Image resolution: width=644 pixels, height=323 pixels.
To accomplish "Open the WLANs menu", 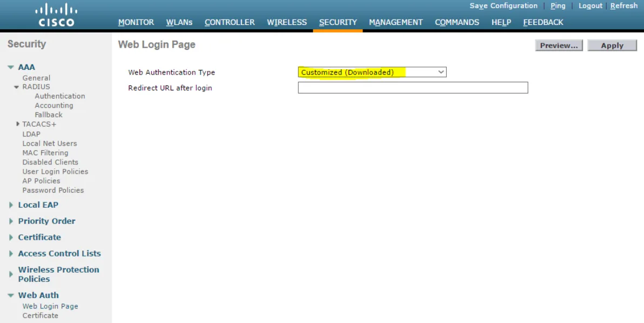I will coord(179,22).
